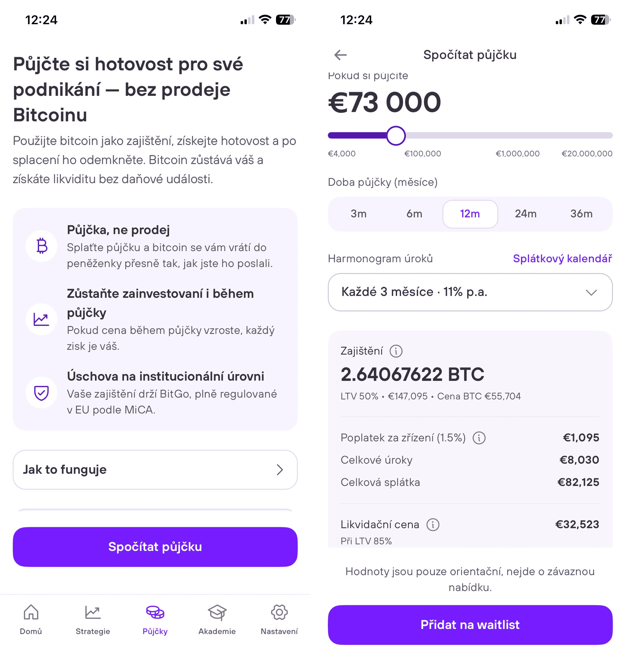Select the 36m loan duration
The image size is (623, 672).
(581, 214)
